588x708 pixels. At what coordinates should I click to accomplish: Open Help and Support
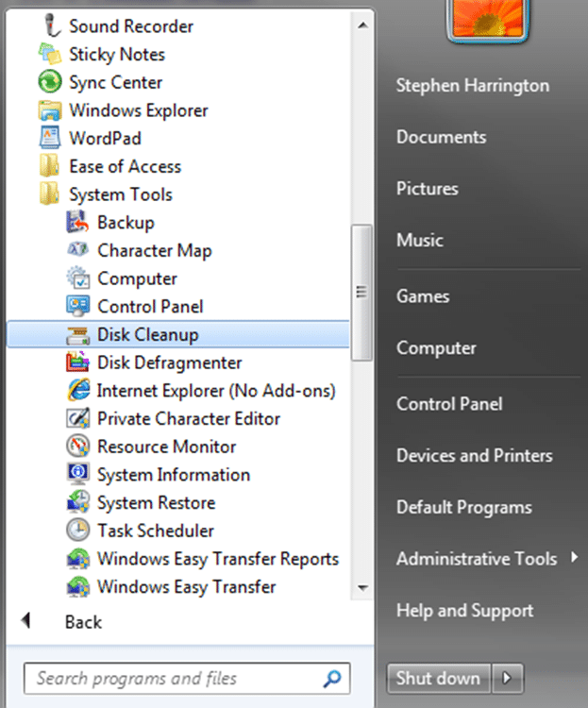[464, 611]
